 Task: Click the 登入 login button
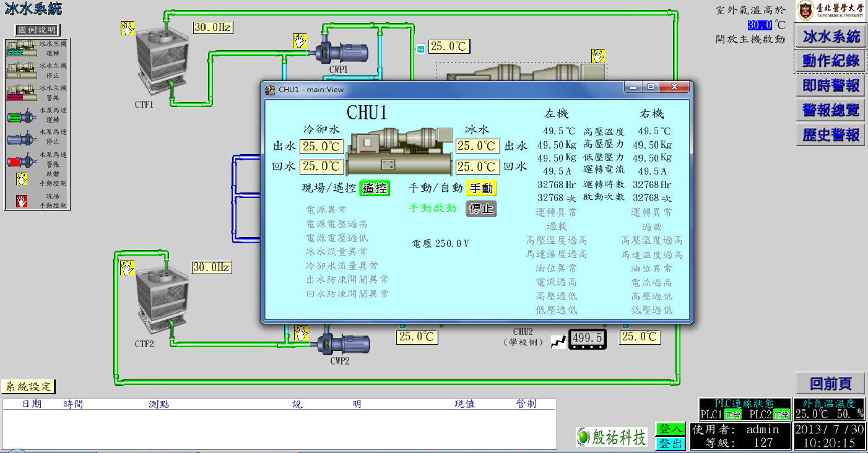671,429
